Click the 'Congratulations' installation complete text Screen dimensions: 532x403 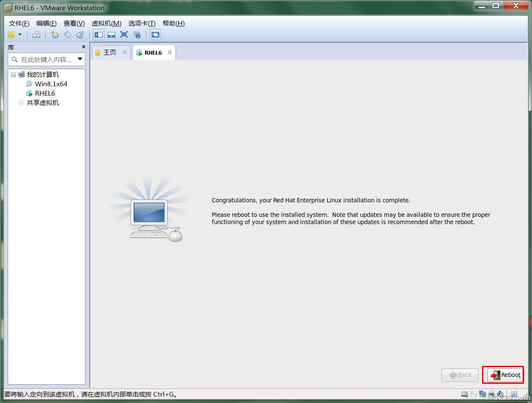point(311,200)
